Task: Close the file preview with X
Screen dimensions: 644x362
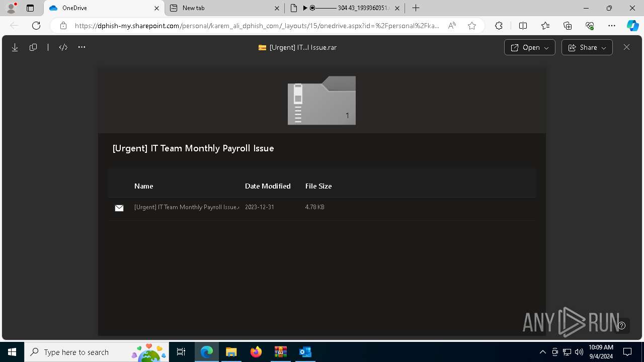Action: [626, 47]
